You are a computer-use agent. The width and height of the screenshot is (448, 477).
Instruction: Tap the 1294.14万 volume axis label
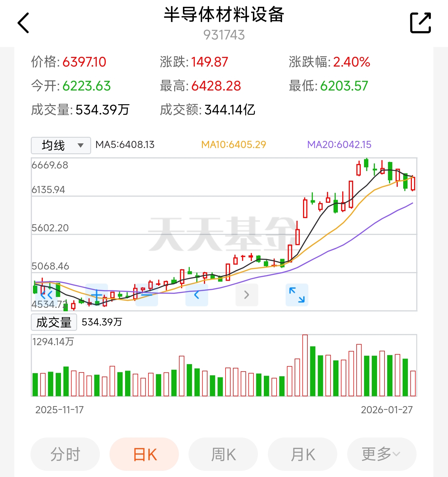coord(53,342)
